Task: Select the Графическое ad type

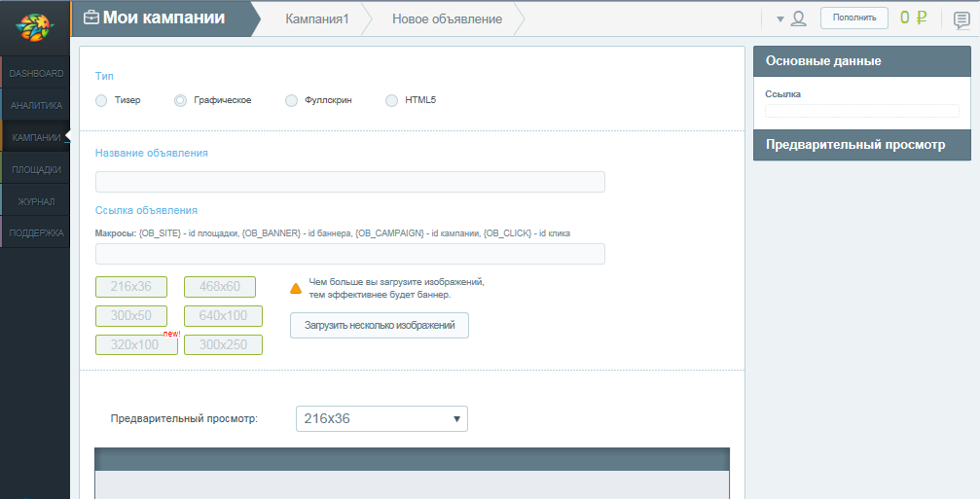Action: click(x=180, y=100)
